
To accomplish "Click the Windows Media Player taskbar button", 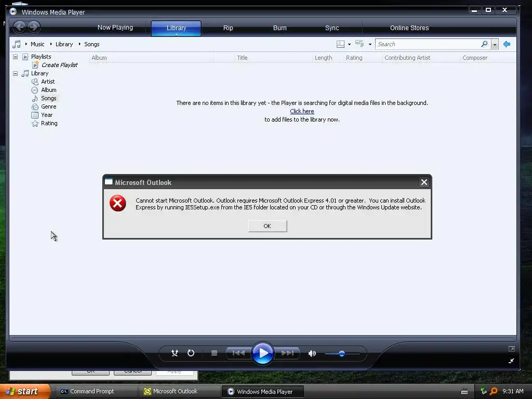I will 263,392.
